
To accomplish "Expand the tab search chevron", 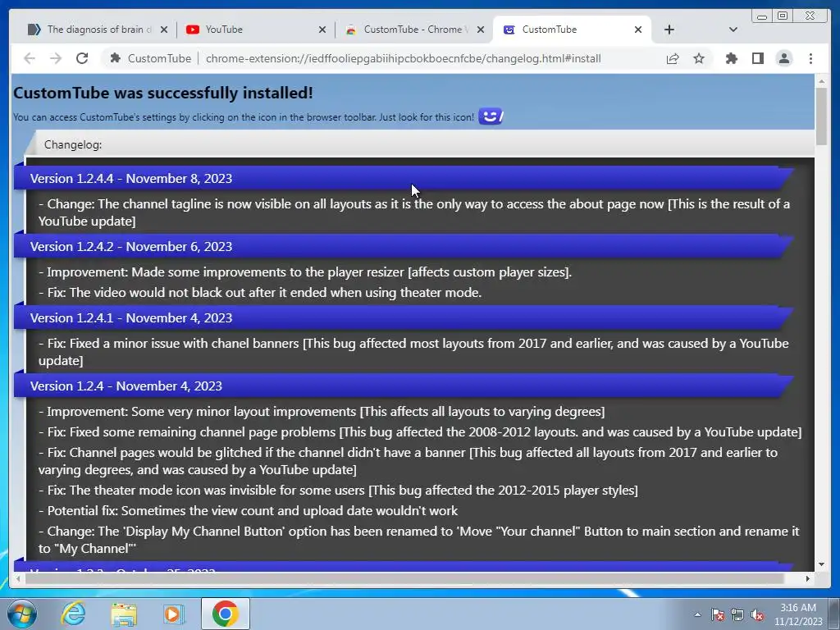I will click(x=733, y=30).
